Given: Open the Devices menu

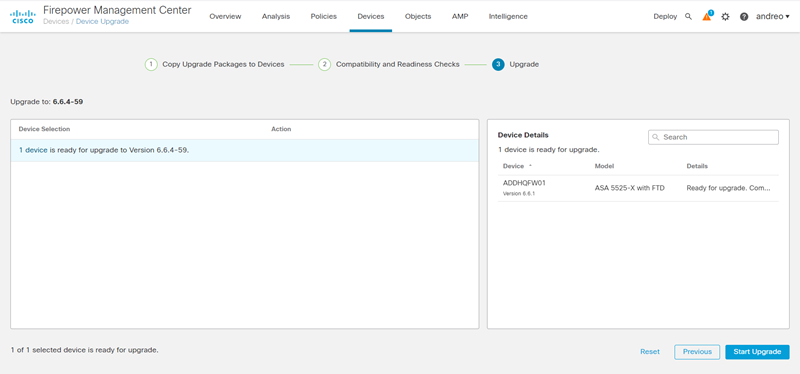Looking at the screenshot, I should [371, 16].
